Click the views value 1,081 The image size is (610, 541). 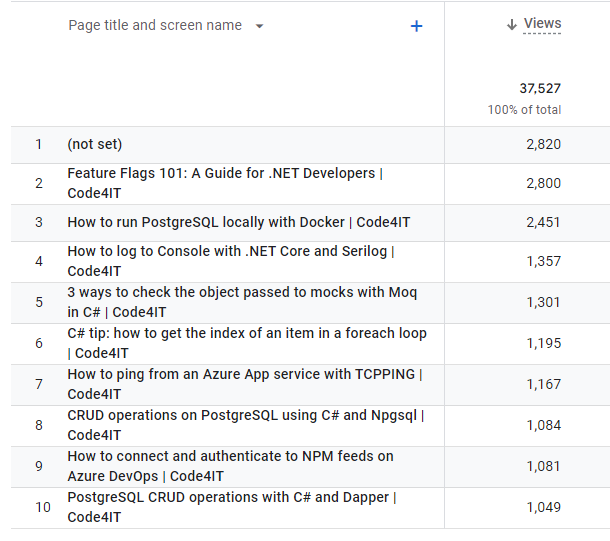click(x=543, y=466)
